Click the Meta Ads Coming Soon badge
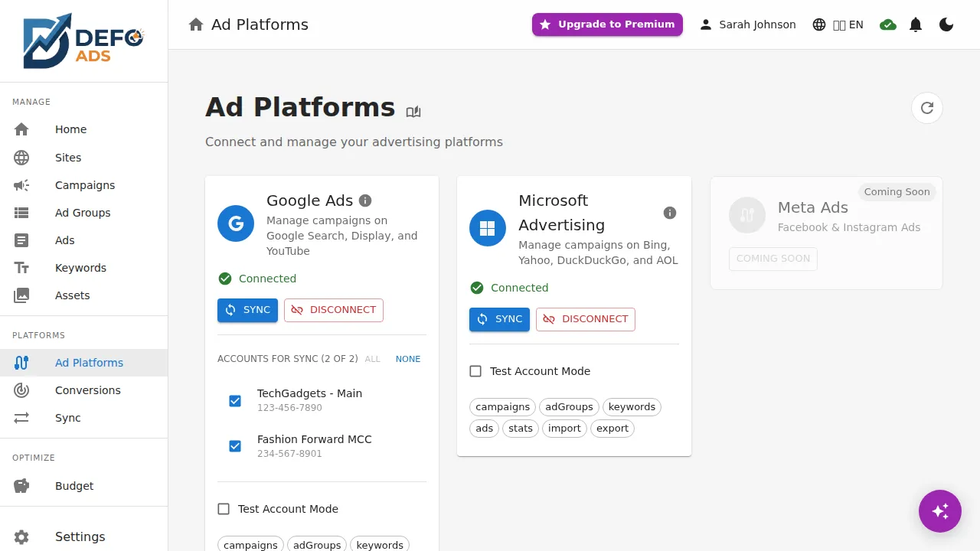This screenshot has width=980, height=551. tap(897, 192)
